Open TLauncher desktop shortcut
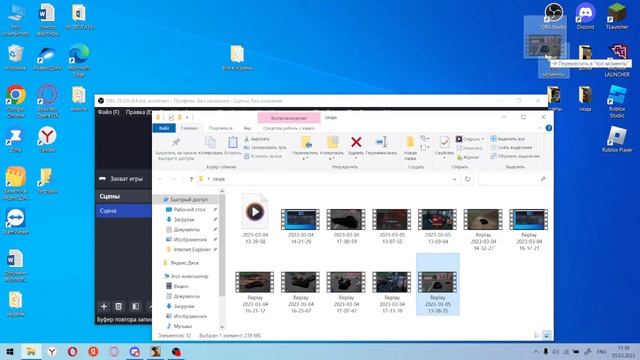 point(617,16)
